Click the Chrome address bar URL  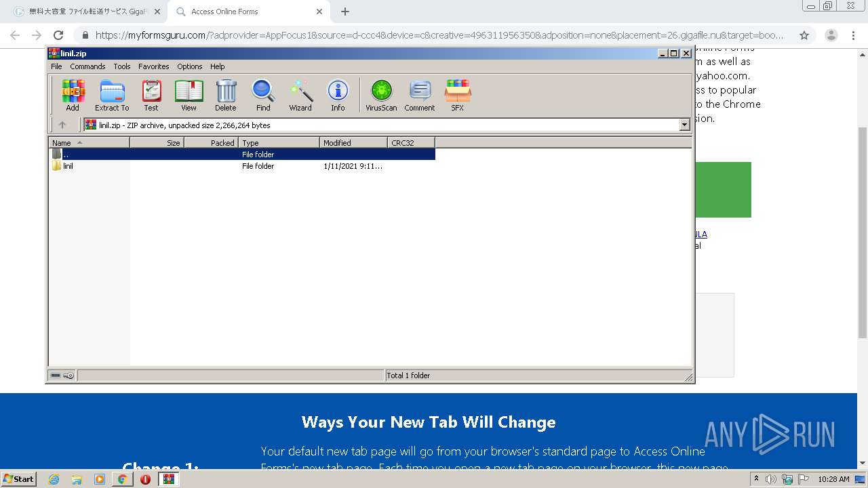point(439,35)
